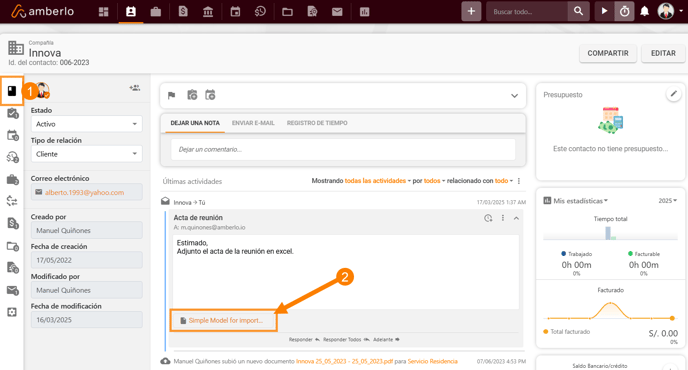Image resolution: width=688 pixels, height=370 pixels.
Task: Open the calendar icon in top bar
Action: 235,12
